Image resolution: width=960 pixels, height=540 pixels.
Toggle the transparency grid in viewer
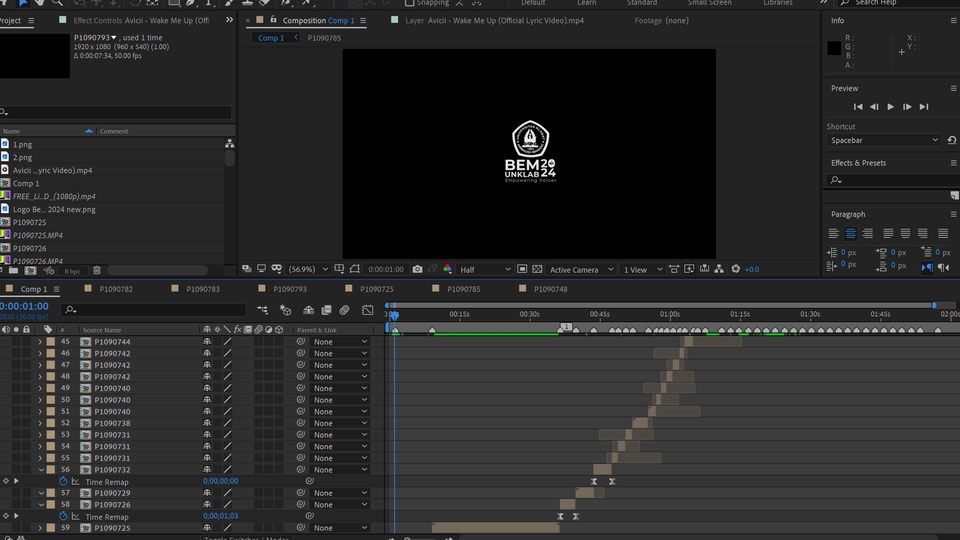coord(537,269)
